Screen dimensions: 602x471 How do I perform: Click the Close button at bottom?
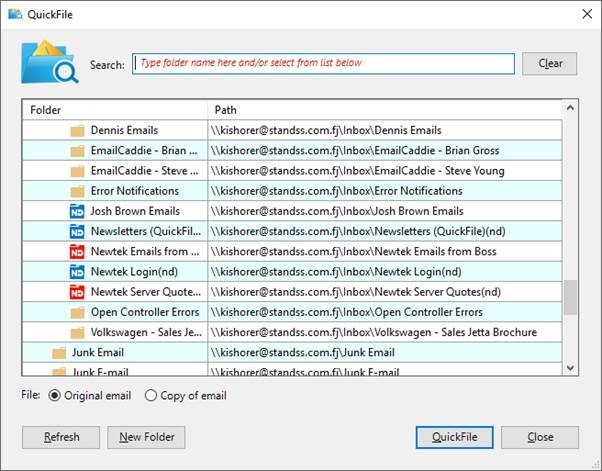(x=540, y=437)
